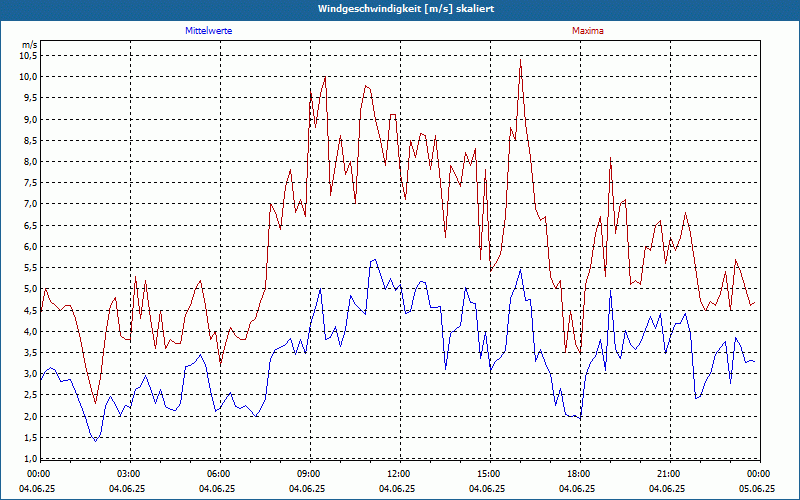This screenshot has width=800, height=500.
Task: Click the '2,0' y-axis value
Action: pos(30,416)
